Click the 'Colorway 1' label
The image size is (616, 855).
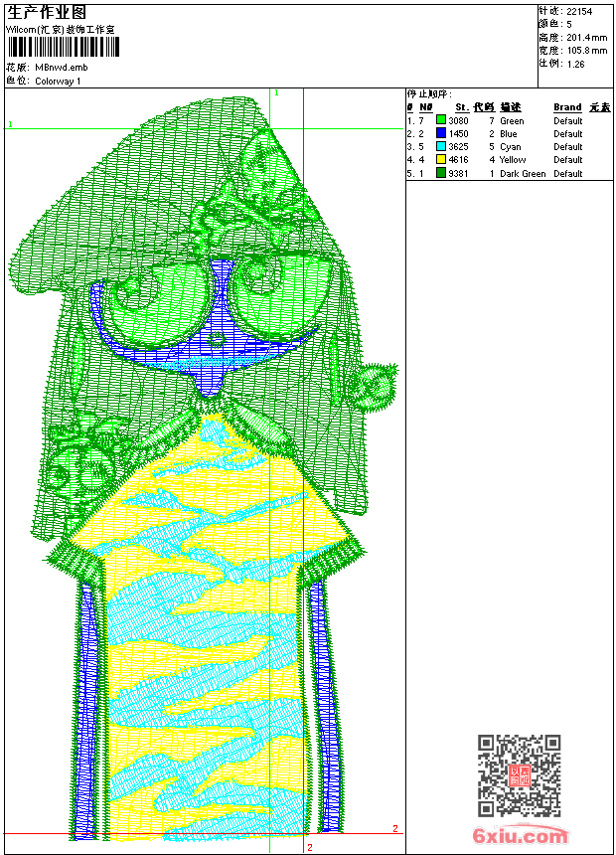(x=58, y=82)
